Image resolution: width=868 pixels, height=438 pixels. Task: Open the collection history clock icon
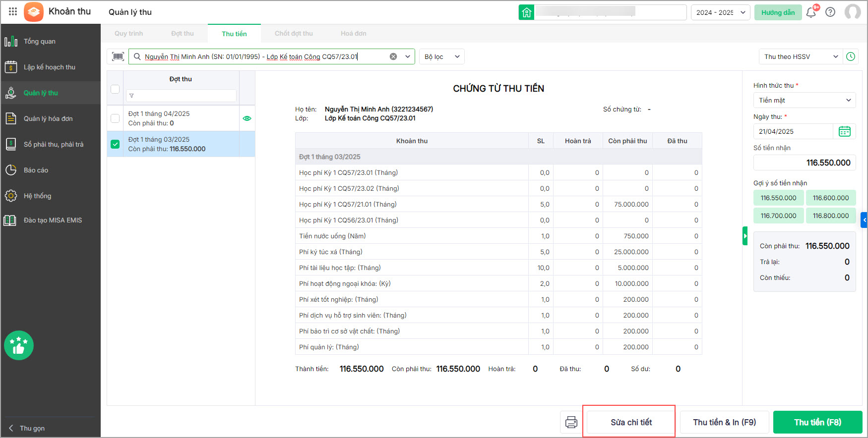tap(851, 56)
